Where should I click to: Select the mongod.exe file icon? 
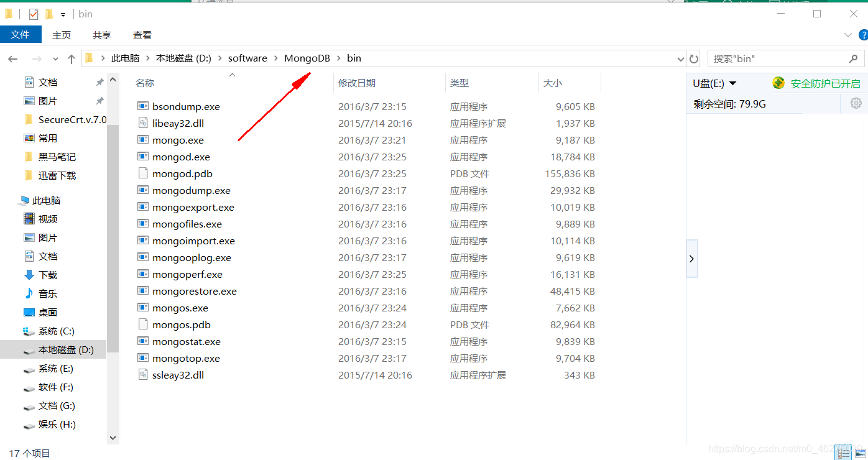click(143, 157)
